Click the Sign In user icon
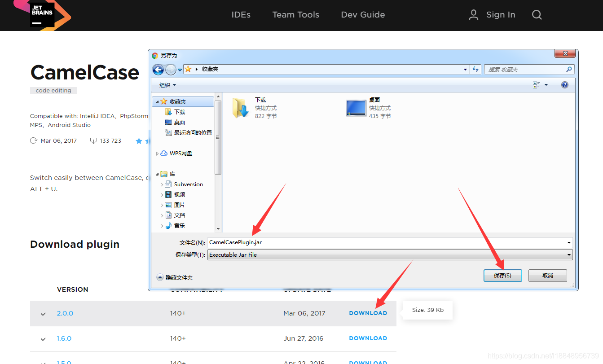The height and width of the screenshot is (364, 603). [x=473, y=15]
